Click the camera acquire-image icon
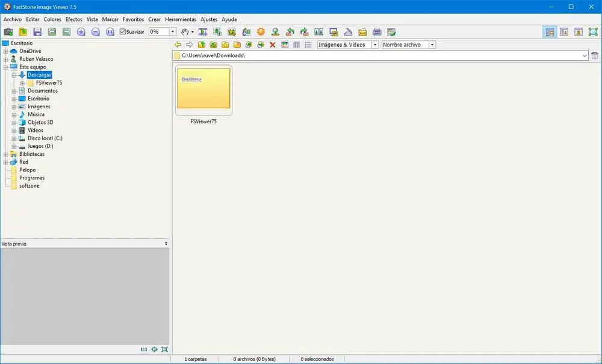The image size is (602, 364). 8,32
